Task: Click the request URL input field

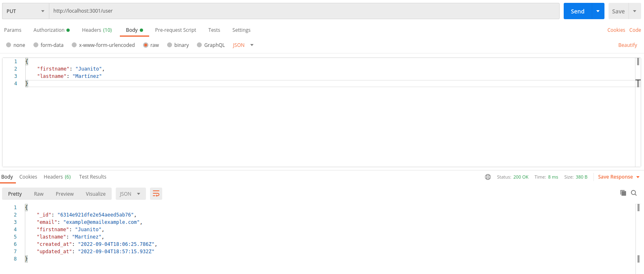Action: point(304,11)
